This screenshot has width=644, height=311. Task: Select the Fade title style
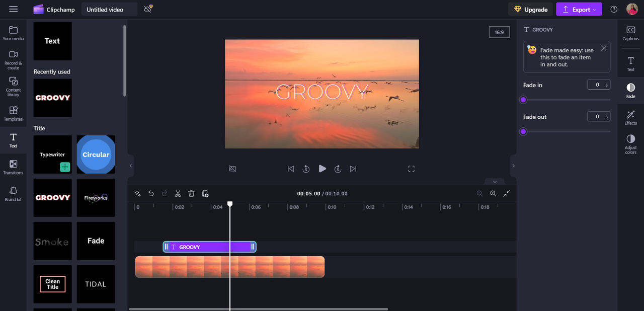(x=96, y=241)
